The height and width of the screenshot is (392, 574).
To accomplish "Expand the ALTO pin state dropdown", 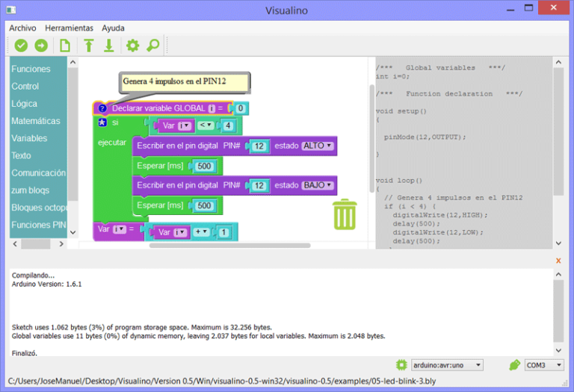I will tap(318, 146).
